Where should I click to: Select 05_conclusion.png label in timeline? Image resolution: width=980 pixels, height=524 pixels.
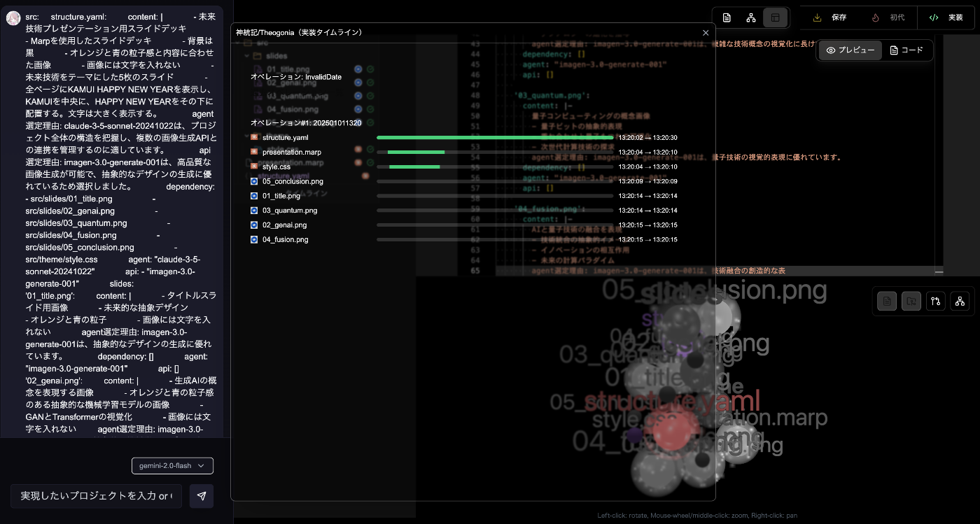tap(293, 182)
